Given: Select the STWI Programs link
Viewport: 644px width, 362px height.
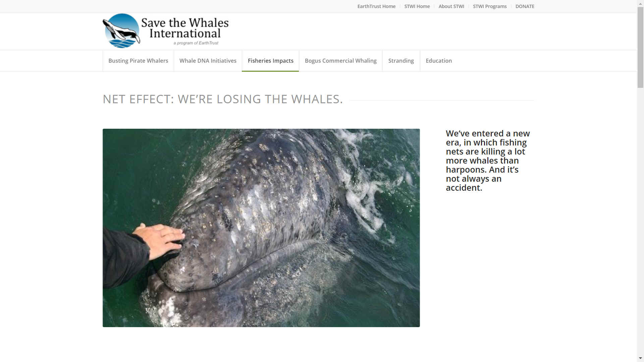Looking at the screenshot, I should click(490, 6).
